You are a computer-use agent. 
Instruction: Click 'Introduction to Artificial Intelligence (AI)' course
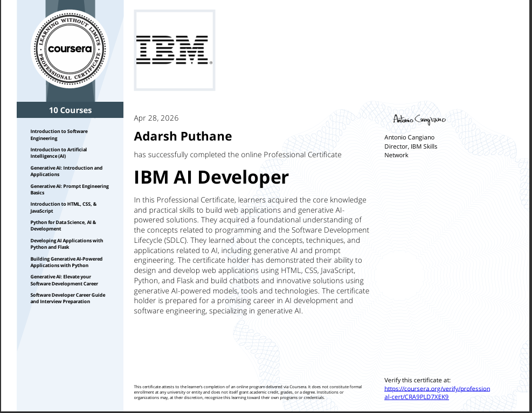(58, 153)
